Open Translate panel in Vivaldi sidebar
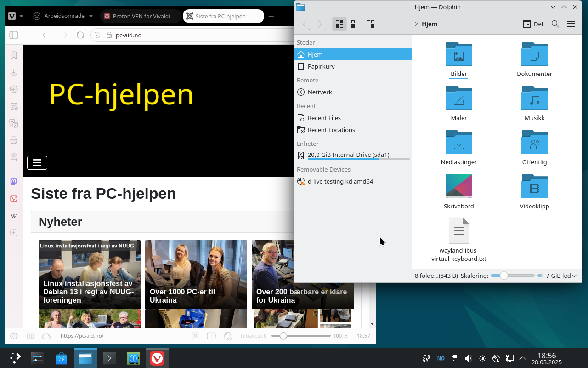This screenshot has height=368, width=588. 14,123
